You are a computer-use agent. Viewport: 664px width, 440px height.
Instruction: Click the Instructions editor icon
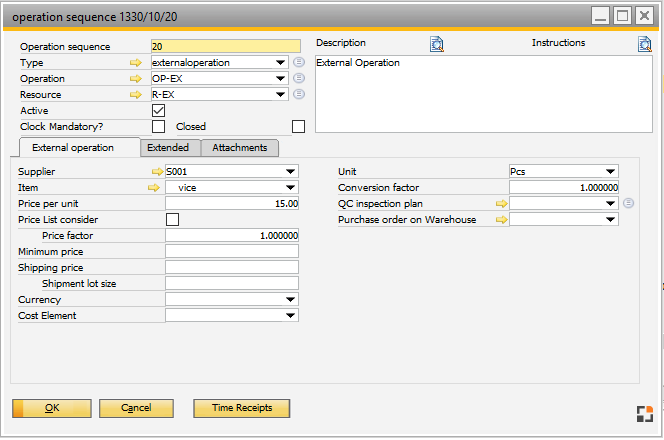click(x=645, y=43)
